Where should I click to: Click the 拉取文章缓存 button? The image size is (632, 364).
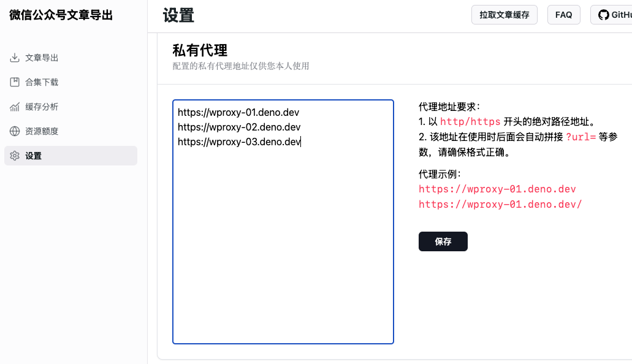tap(504, 15)
